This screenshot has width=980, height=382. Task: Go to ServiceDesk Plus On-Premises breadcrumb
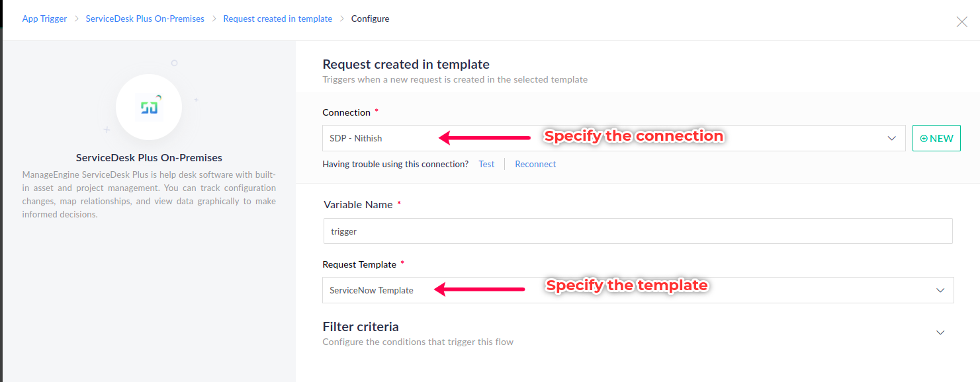(x=145, y=19)
